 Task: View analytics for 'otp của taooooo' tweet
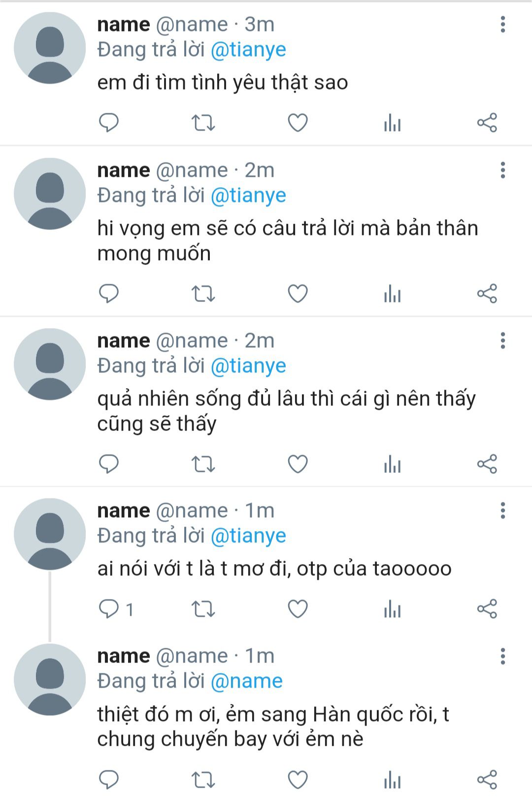393,609
